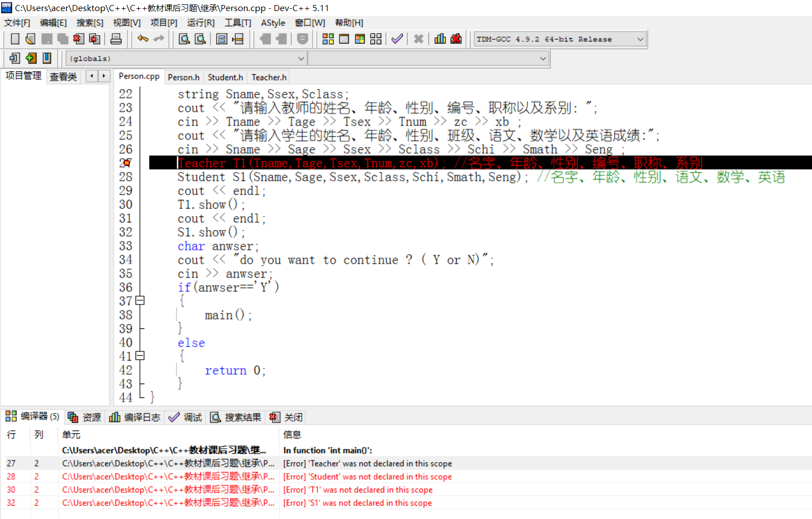This screenshot has width=812, height=519.
Task: Undo the last edit via toolbar
Action: pos(143,39)
